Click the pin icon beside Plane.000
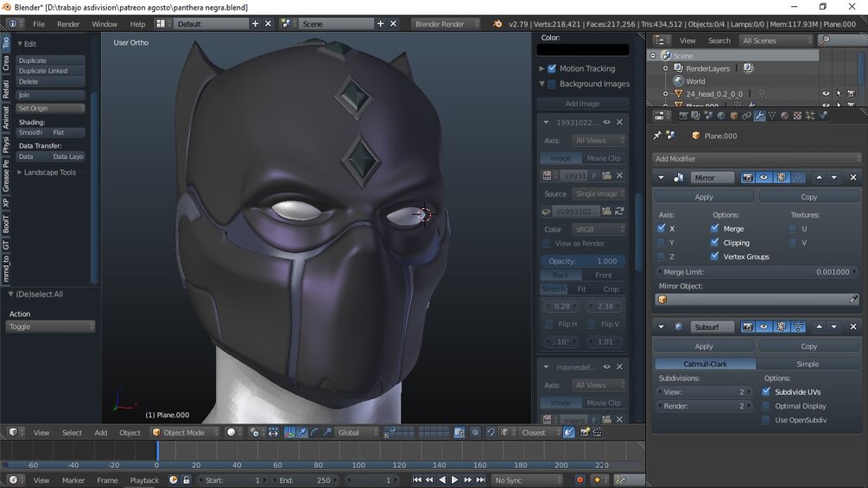 coord(657,136)
